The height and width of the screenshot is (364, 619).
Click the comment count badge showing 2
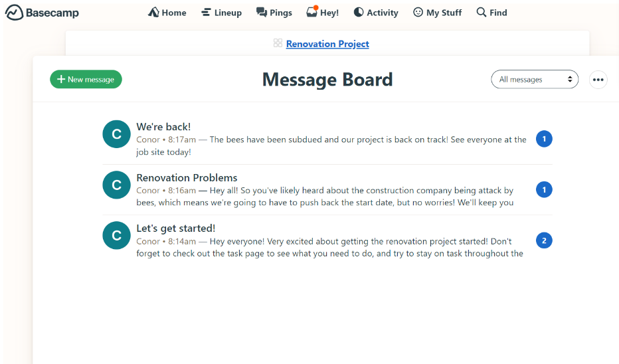point(544,240)
